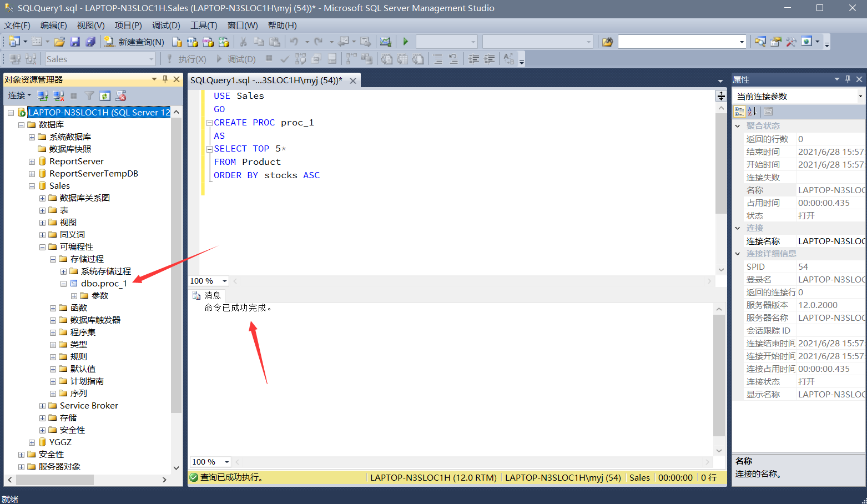The height and width of the screenshot is (504, 867).
Task: Expand the YGGZ database node
Action: coord(32,442)
